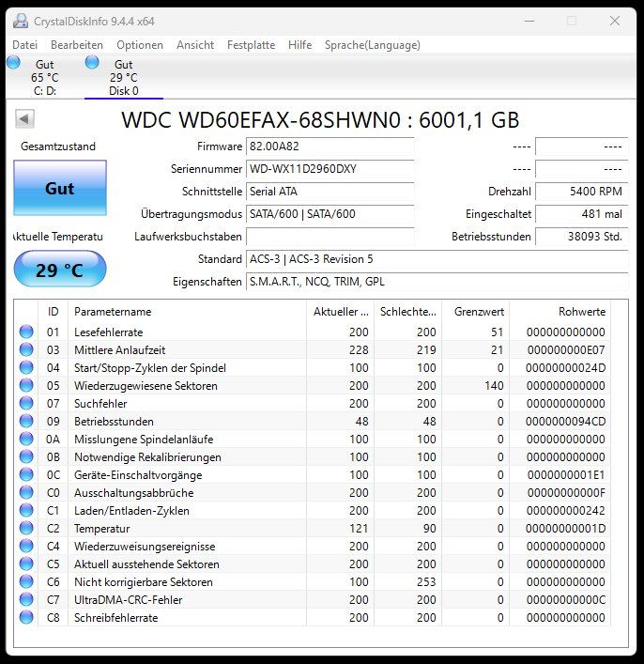This screenshot has width=644, height=664.
Task: Click the Firmware field 82.00A82
Action: click(330, 147)
